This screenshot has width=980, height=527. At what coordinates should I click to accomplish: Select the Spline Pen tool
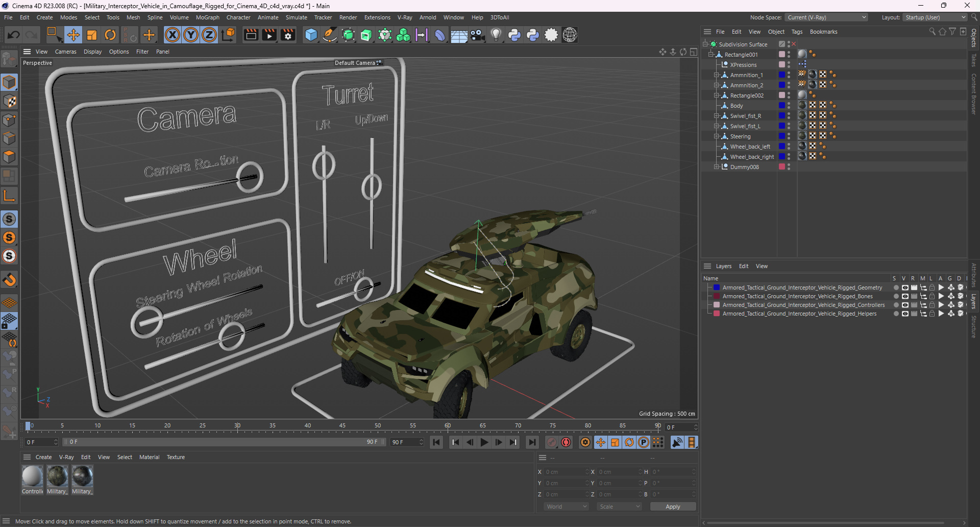tap(330, 35)
